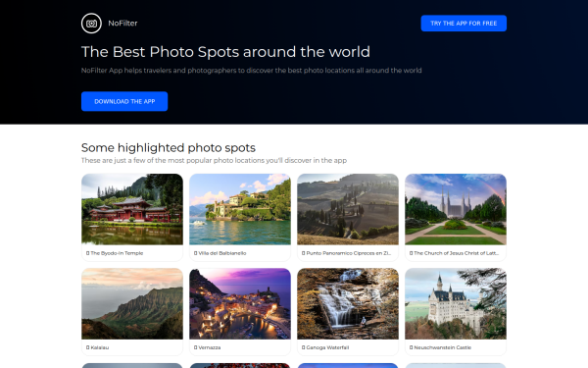Image resolution: width=588 pixels, height=368 pixels.
Task: Open the Punto Panoramico Cipreces photo thumbnail
Action: 348,209
